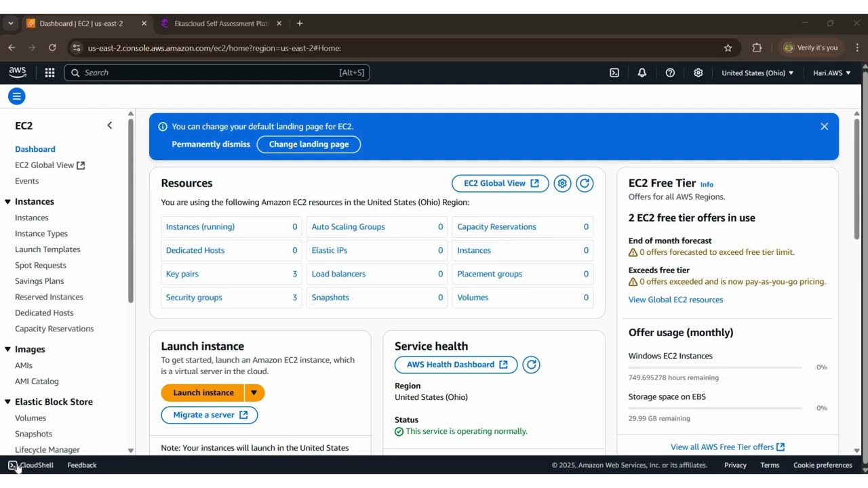Click the Storage space on EBS usage bar
Screen dimensions: 868x488
pyautogui.click(x=715, y=408)
